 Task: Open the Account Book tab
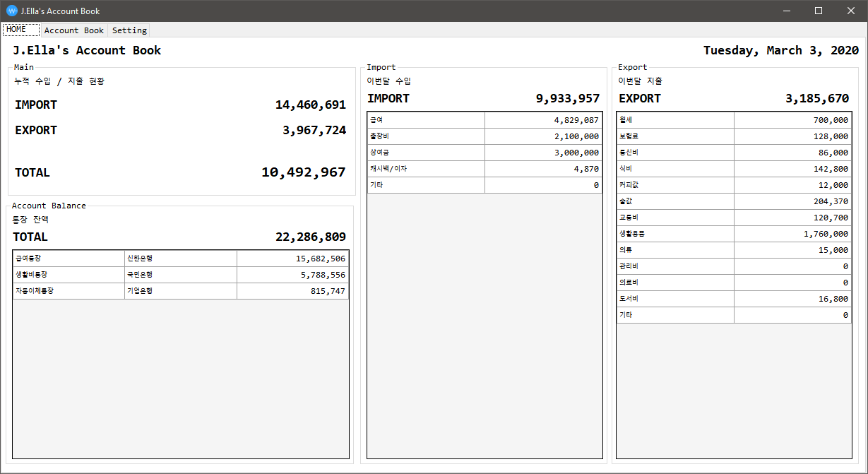(74, 30)
